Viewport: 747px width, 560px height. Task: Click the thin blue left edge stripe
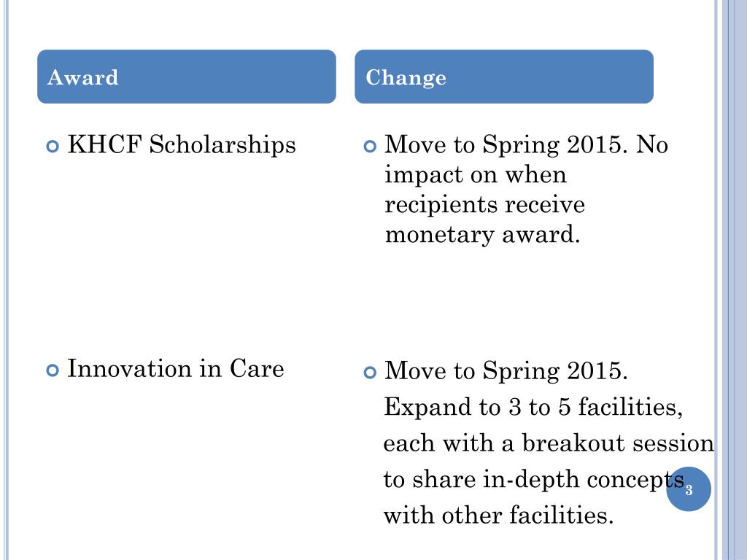click(x=6, y=280)
